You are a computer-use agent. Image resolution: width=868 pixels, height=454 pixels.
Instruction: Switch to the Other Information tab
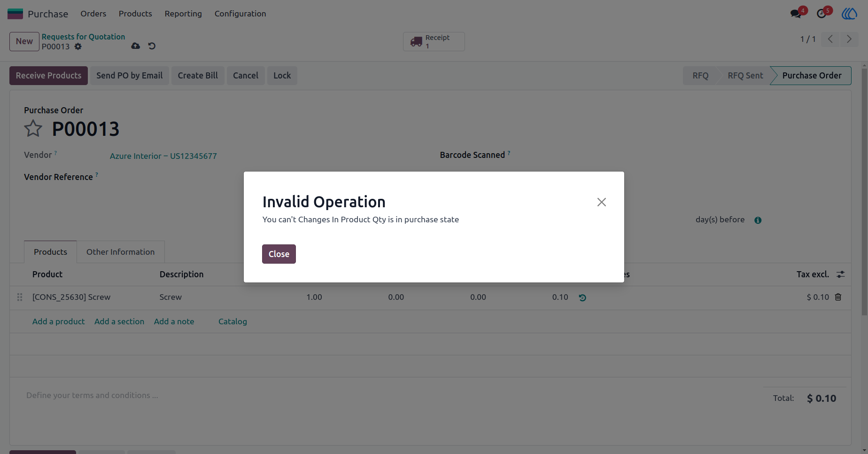[120, 252]
